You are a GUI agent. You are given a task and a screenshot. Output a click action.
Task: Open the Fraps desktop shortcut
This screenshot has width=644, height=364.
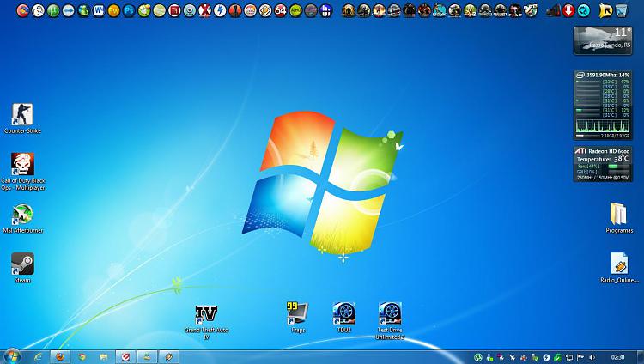(297, 317)
